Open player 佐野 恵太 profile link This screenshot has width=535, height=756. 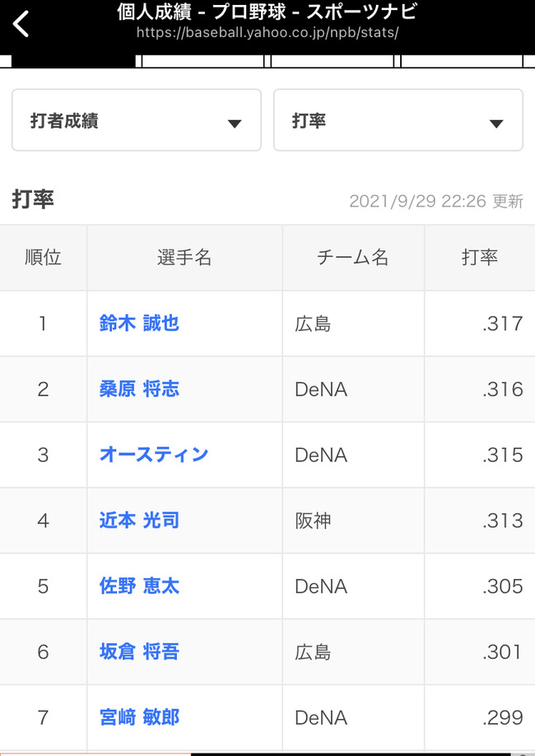coord(139,586)
